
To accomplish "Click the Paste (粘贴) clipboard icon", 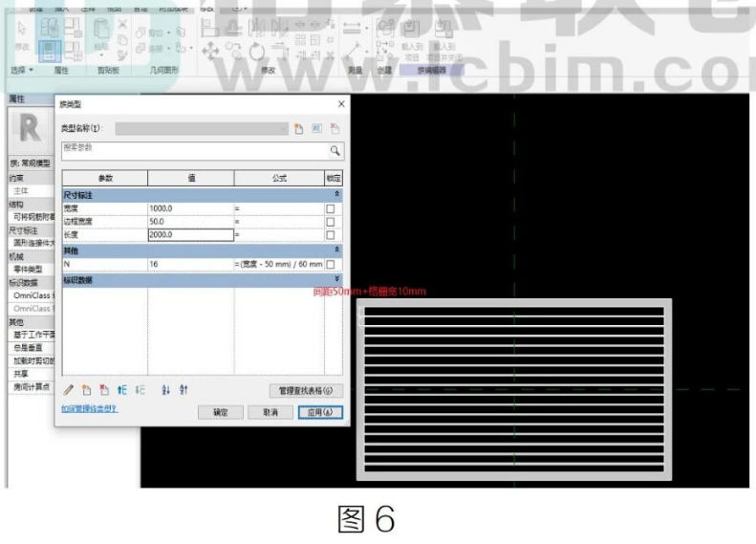I will click(x=100, y=29).
